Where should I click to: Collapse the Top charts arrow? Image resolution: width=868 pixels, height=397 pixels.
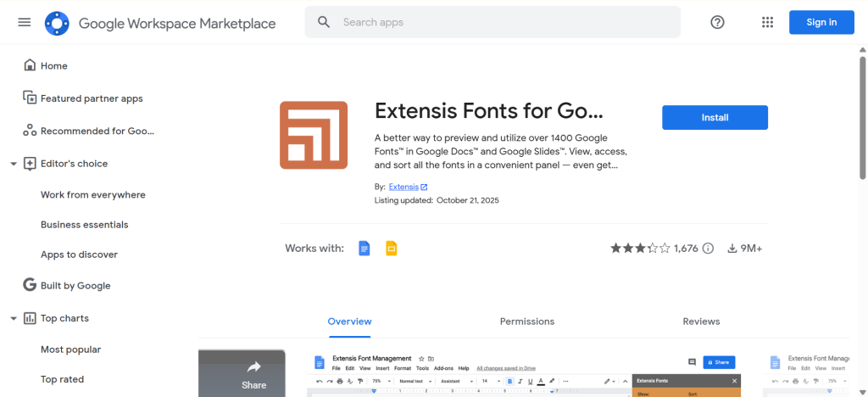click(x=14, y=318)
